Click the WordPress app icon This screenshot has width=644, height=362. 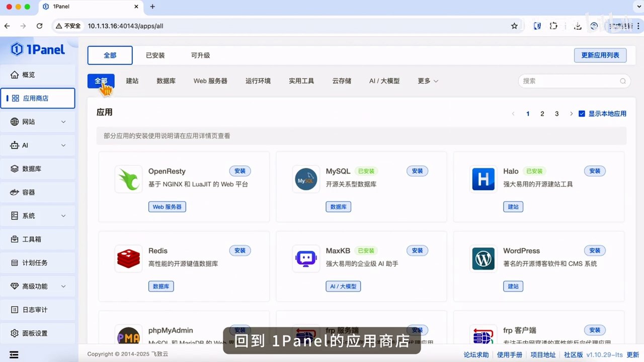pyautogui.click(x=484, y=258)
